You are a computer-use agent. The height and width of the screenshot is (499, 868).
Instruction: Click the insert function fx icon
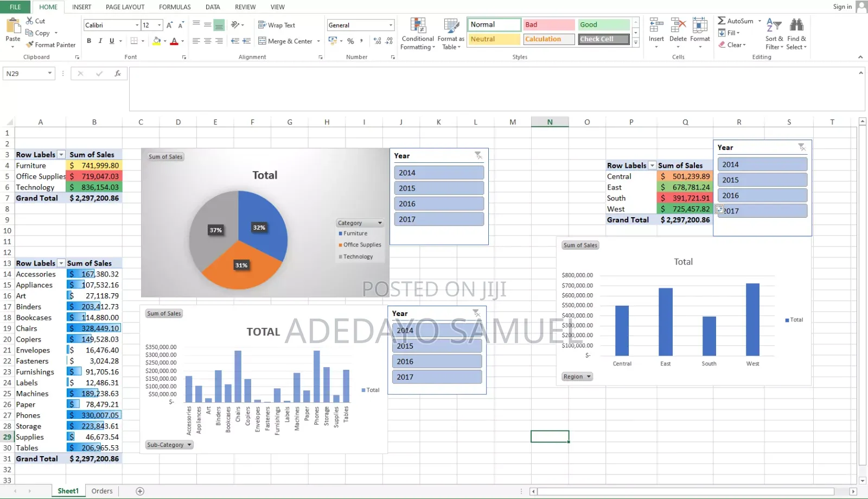(118, 73)
